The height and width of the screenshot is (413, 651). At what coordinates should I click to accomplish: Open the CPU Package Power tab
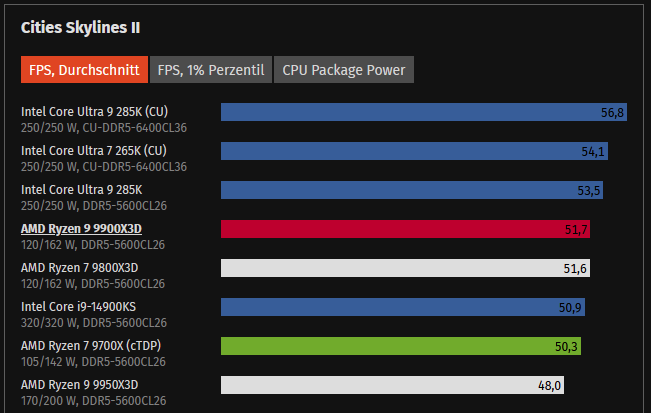click(344, 70)
